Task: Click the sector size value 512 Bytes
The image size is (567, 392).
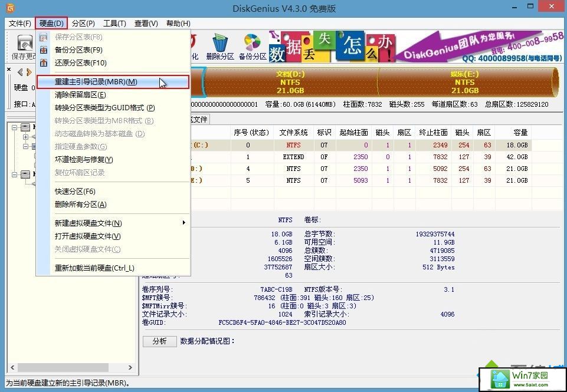Action: [x=438, y=268]
